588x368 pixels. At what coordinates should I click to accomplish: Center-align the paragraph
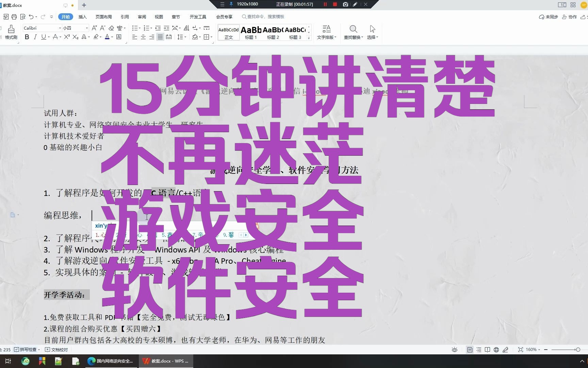143,37
